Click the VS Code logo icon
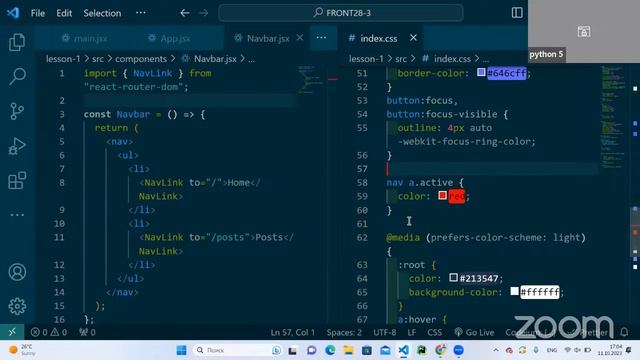 [13, 13]
